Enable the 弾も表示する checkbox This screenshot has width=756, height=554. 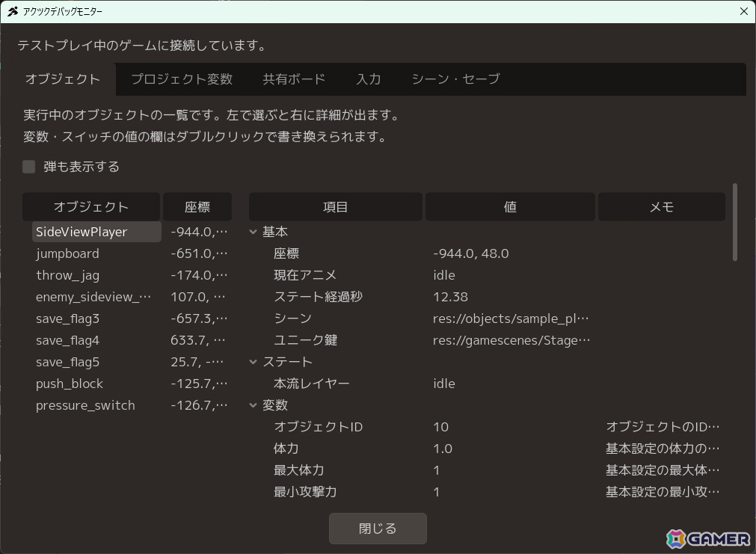[29, 167]
